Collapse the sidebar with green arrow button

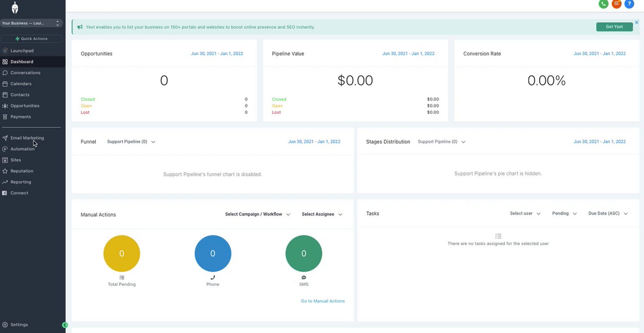(x=65, y=325)
